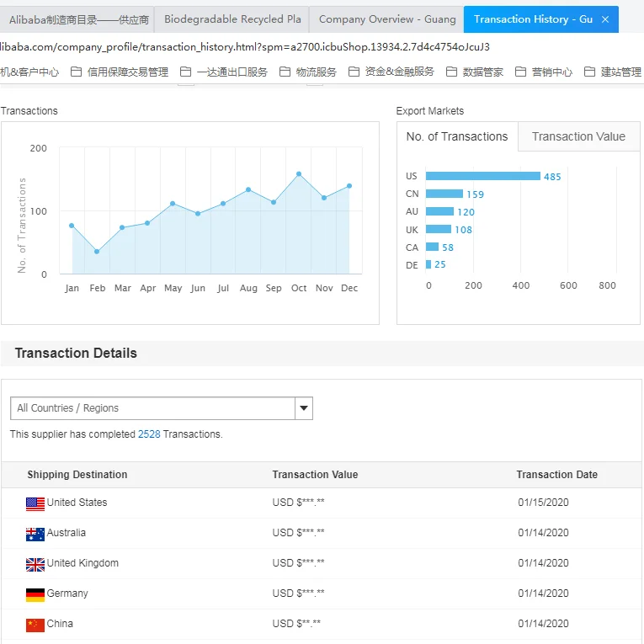Switch to Company Overview browser tab
644x644 pixels.
pos(386,19)
